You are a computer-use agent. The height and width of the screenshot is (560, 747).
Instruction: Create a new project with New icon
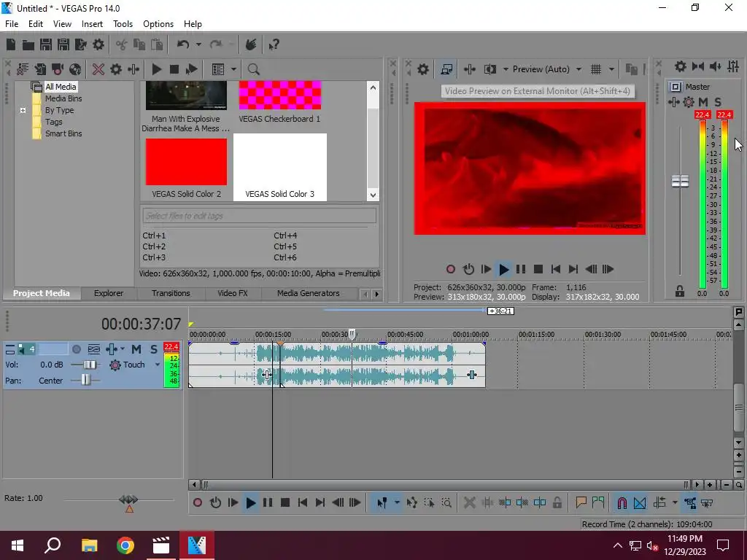(x=11, y=44)
